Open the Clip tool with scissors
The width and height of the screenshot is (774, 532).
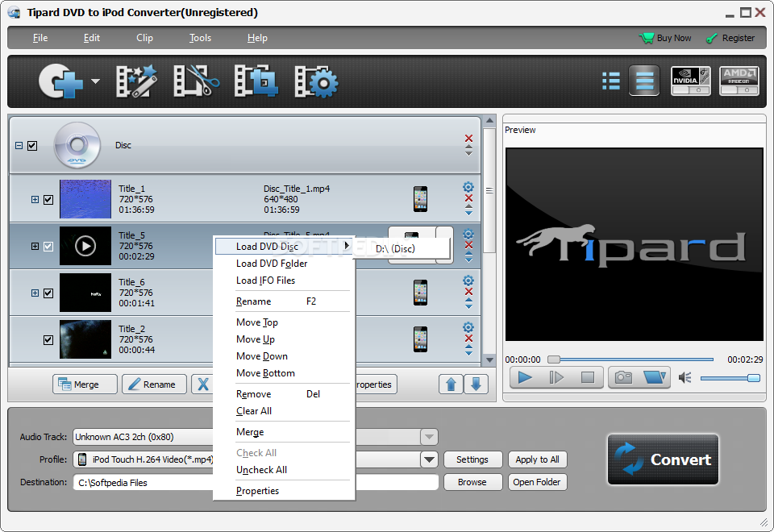197,81
